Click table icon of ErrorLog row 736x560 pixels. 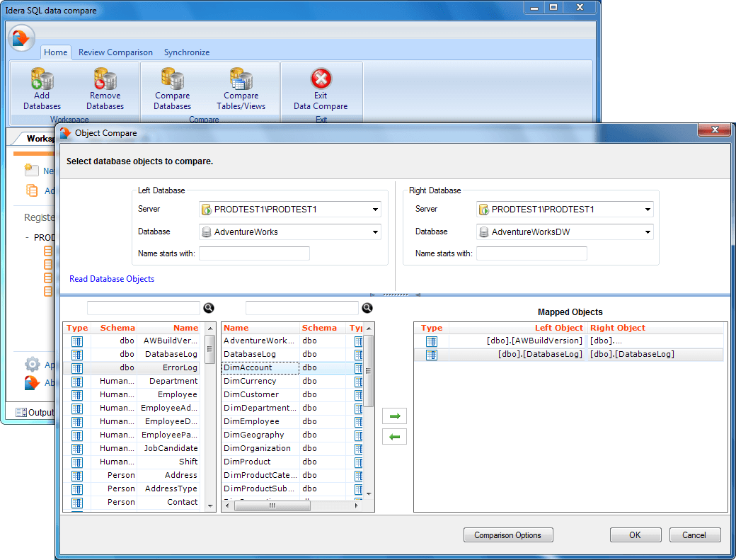(77, 368)
